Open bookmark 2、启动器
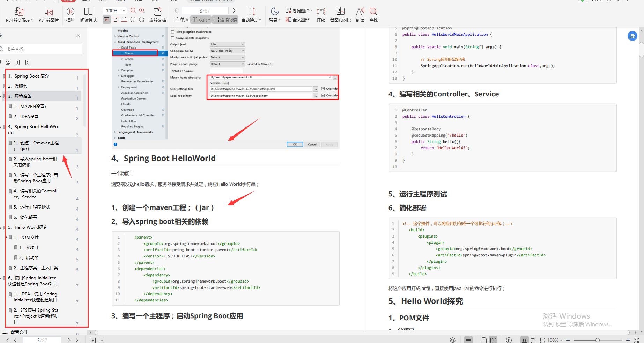Image resolution: width=644 pixels, height=343 pixels. coord(29,258)
